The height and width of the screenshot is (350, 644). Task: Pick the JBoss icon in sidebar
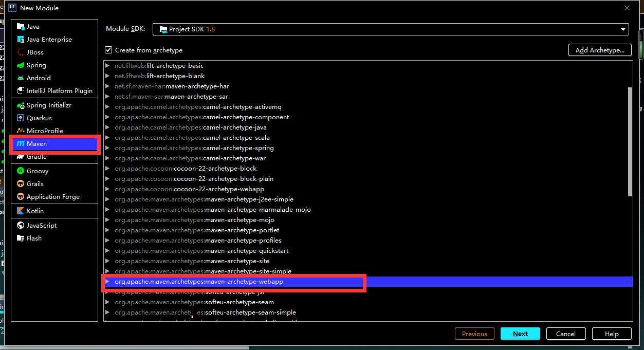coord(21,52)
